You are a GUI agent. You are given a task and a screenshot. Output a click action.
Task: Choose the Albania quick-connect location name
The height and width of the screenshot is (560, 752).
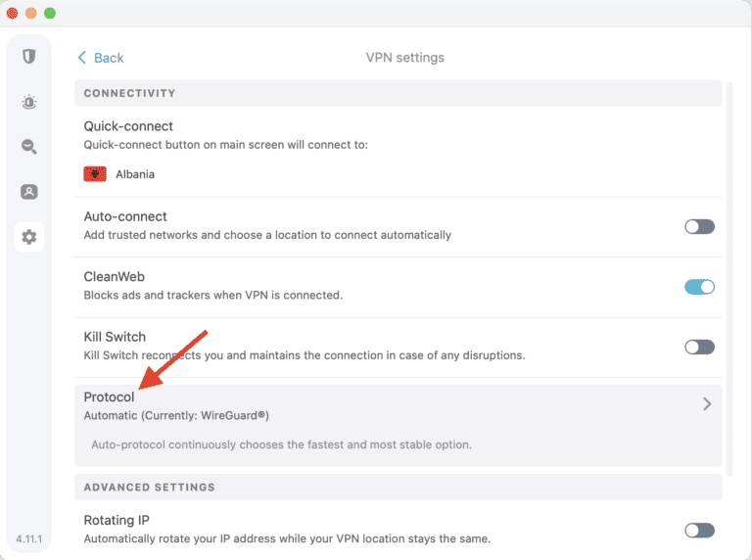pyautogui.click(x=135, y=174)
